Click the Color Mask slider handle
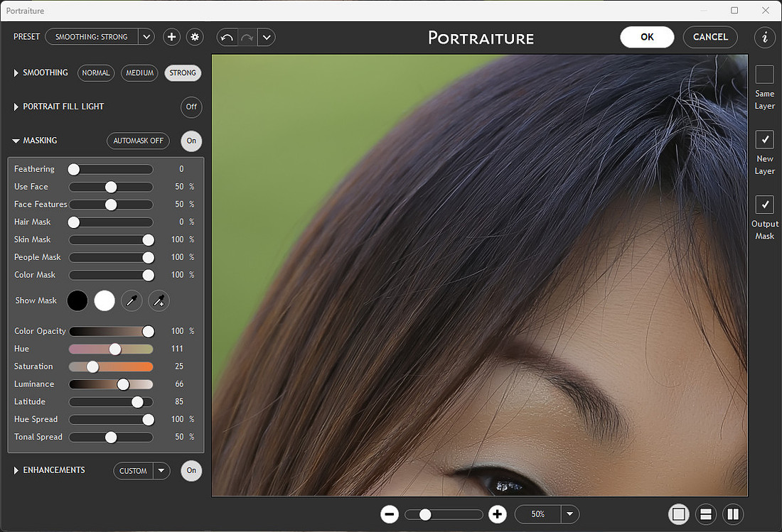The image size is (782, 532). click(148, 275)
